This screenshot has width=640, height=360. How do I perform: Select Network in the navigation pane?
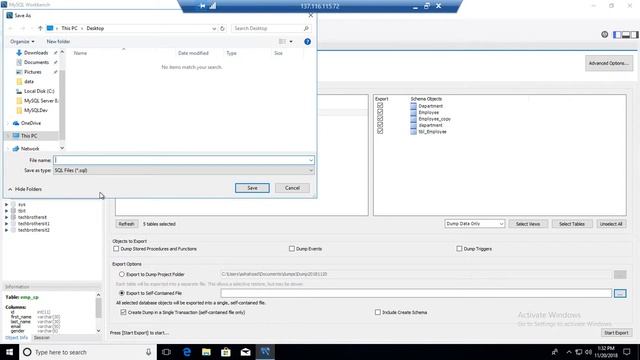[x=30, y=149]
